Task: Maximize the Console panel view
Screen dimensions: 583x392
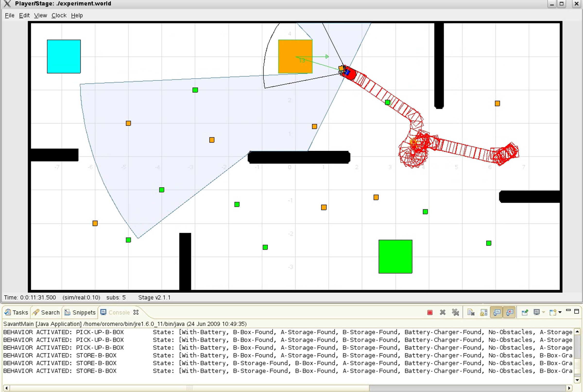Action: 577,311
